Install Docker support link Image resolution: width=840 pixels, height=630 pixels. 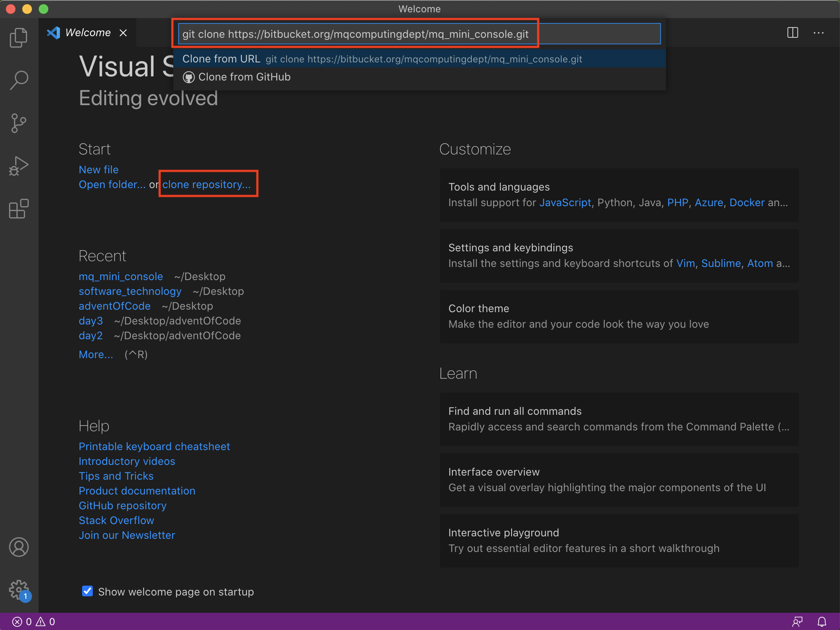747,202
